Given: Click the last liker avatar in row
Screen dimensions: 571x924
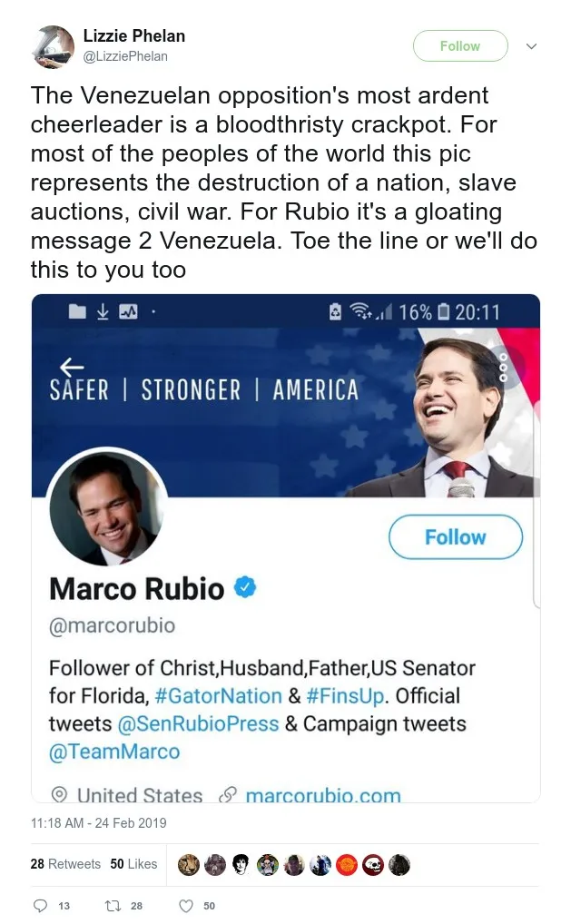Looking at the screenshot, I should tap(399, 865).
